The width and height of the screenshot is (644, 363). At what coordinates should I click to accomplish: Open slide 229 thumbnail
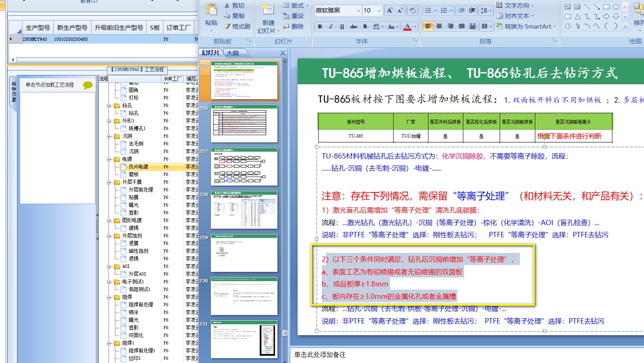tap(244, 253)
